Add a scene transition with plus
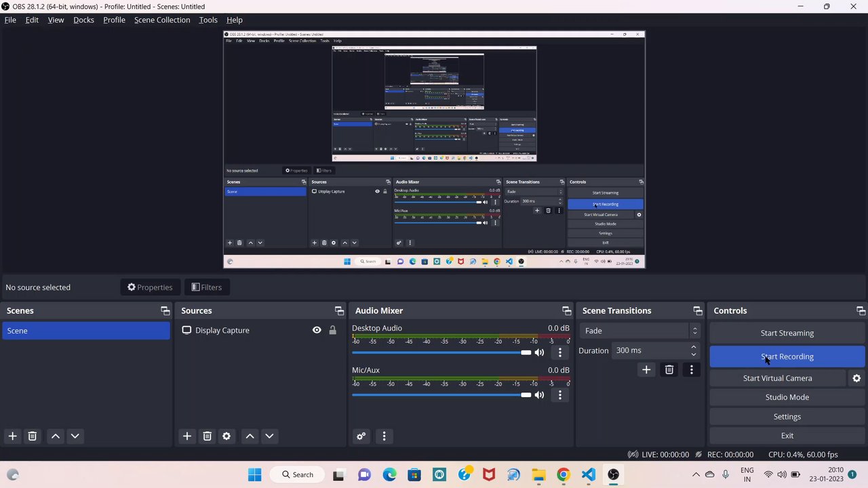868x488 pixels. point(646,369)
